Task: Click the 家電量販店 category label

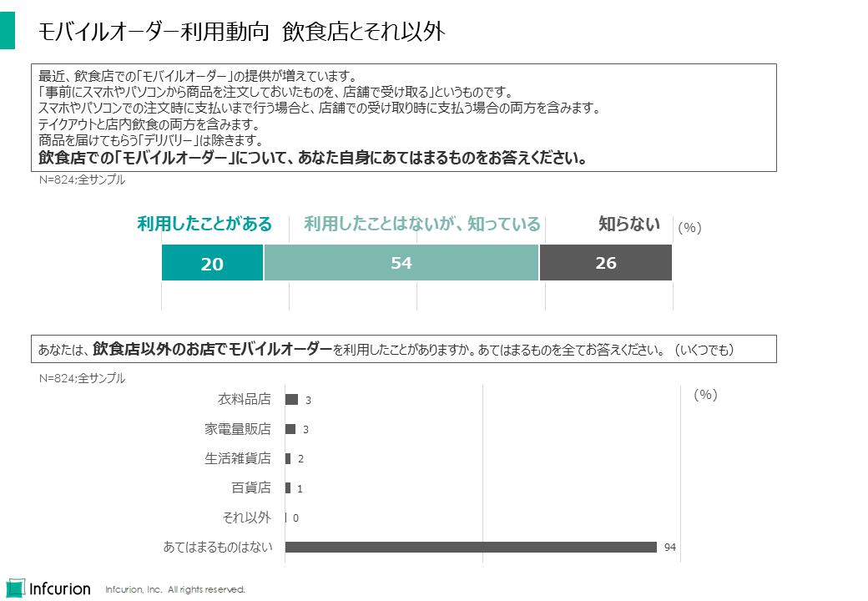Action: tap(238, 429)
